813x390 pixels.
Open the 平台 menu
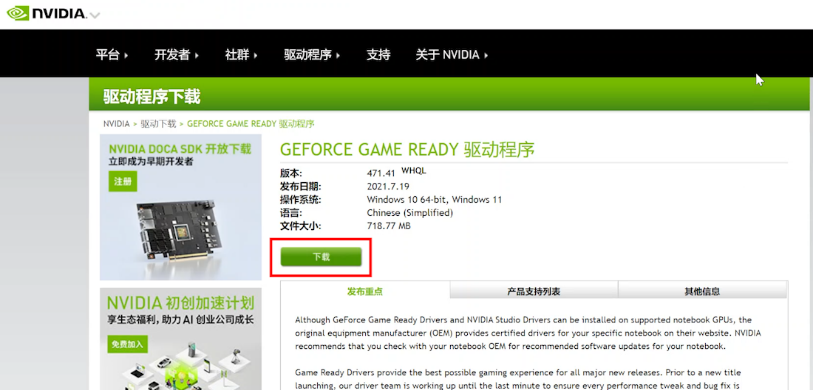click(112, 54)
